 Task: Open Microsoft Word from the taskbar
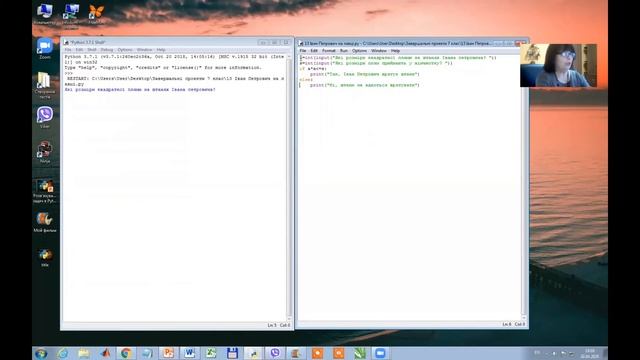tap(189, 353)
